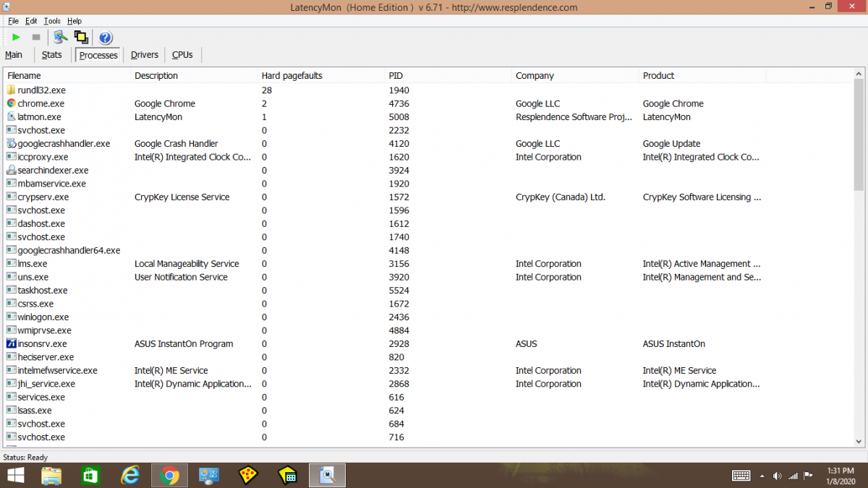Viewport: 868px width, 488px height.
Task: Click the overlapping yellow squares toolbar icon
Action: tap(81, 38)
